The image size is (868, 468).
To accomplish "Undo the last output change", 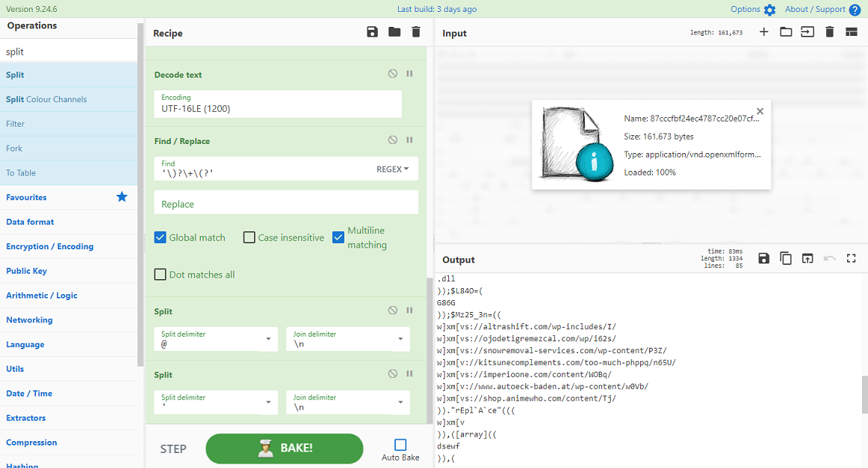I will [829, 258].
